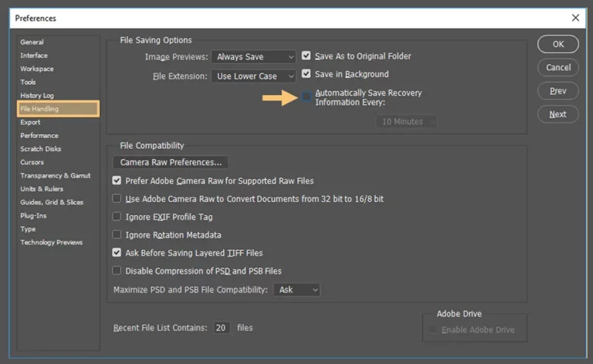The image size is (593, 364).
Task: Expand Maximize PSD and PSB Compatibility dropdown
Action: [x=296, y=290]
